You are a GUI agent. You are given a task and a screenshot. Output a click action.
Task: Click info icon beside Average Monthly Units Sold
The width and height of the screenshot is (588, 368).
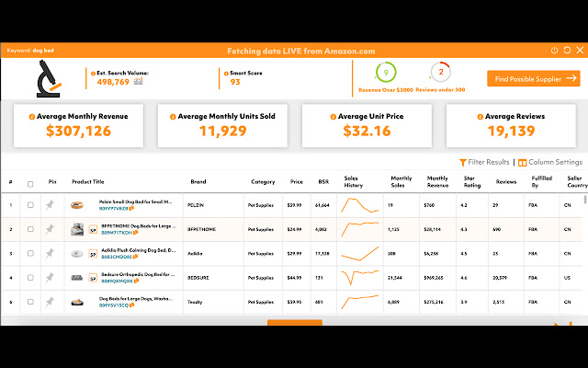pos(173,117)
